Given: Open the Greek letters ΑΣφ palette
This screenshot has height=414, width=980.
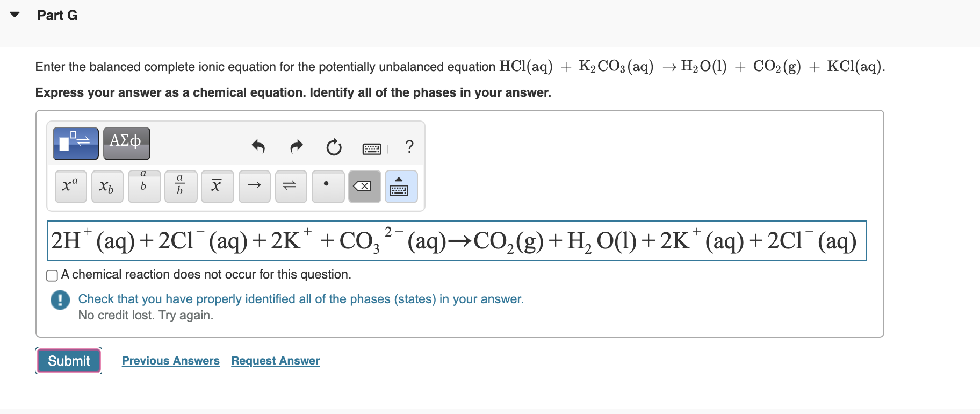Looking at the screenshot, I should (x=126, y=142).
